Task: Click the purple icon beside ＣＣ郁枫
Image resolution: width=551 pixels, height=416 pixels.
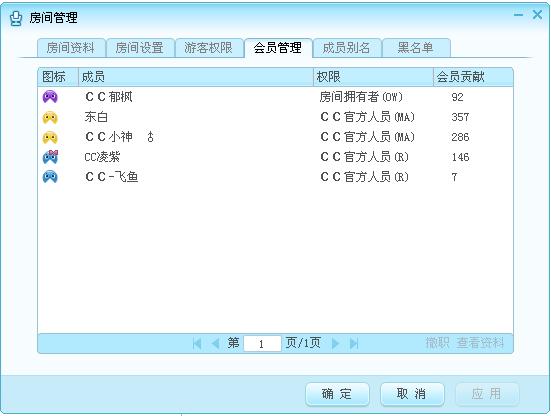Action: 50,97
